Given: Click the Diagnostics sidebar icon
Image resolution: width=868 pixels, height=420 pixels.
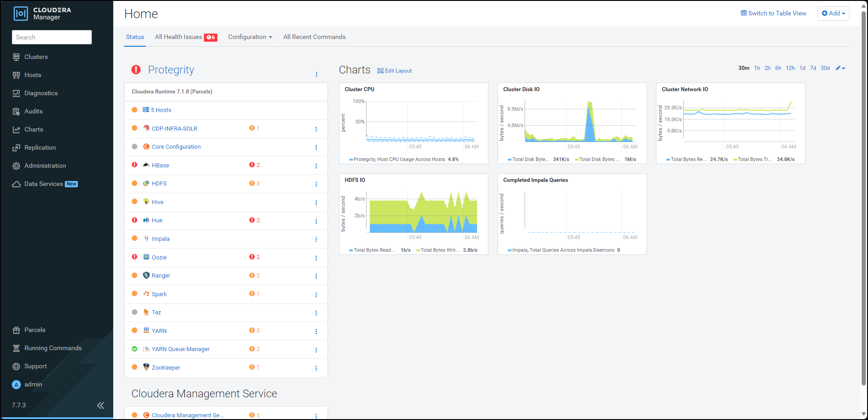Looking at the screenshot, I should click(16, 93).
